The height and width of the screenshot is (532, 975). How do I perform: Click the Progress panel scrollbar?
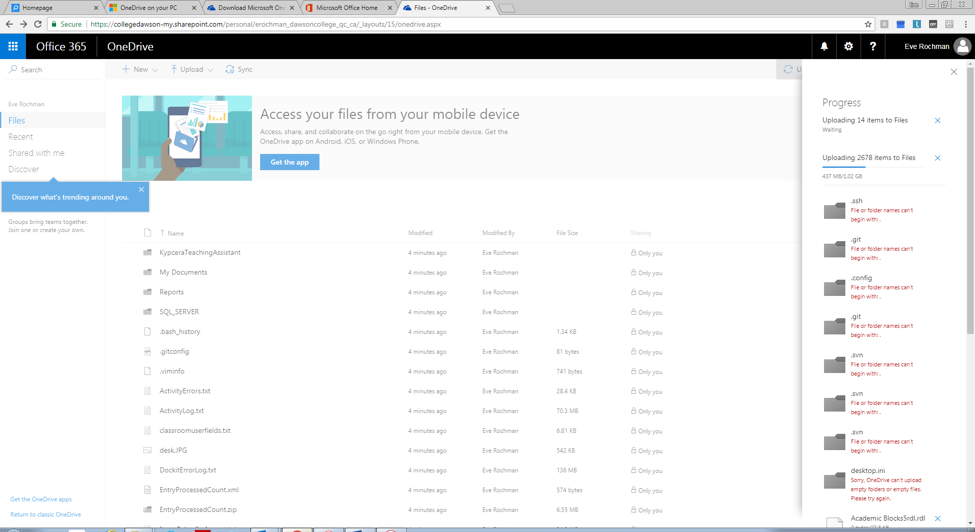[x=970, y=199]
